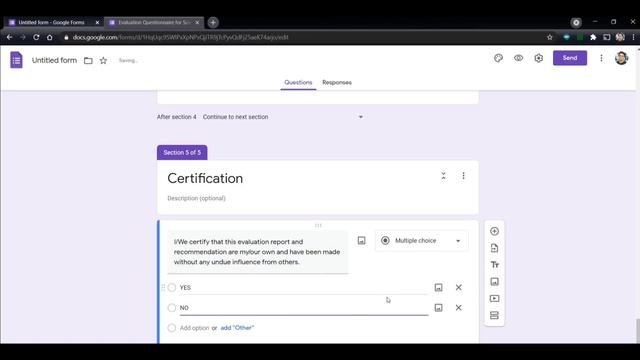Switch to Evaluation Questionnaire browser tab
Viewport: 640px width, 360px height.
coord(153,22)
